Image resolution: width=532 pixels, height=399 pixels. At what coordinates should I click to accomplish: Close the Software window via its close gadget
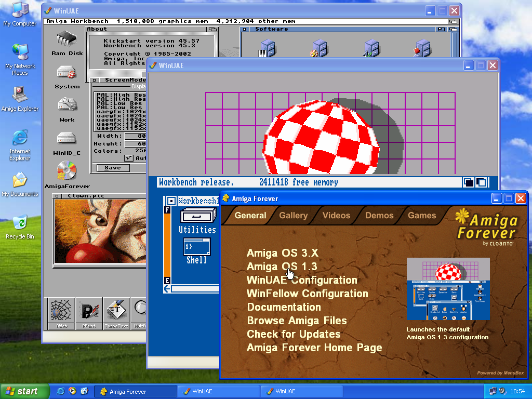coord(244,29)
